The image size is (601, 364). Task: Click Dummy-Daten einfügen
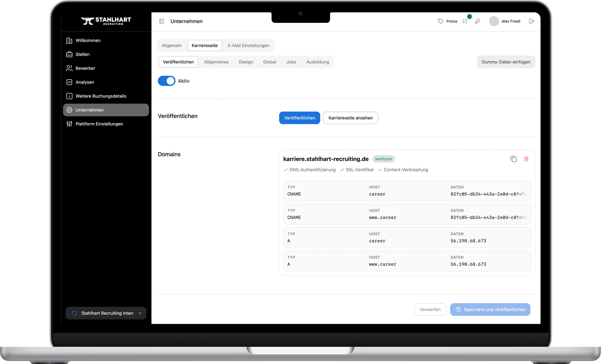pyautogui.click(x=506, y=62)
